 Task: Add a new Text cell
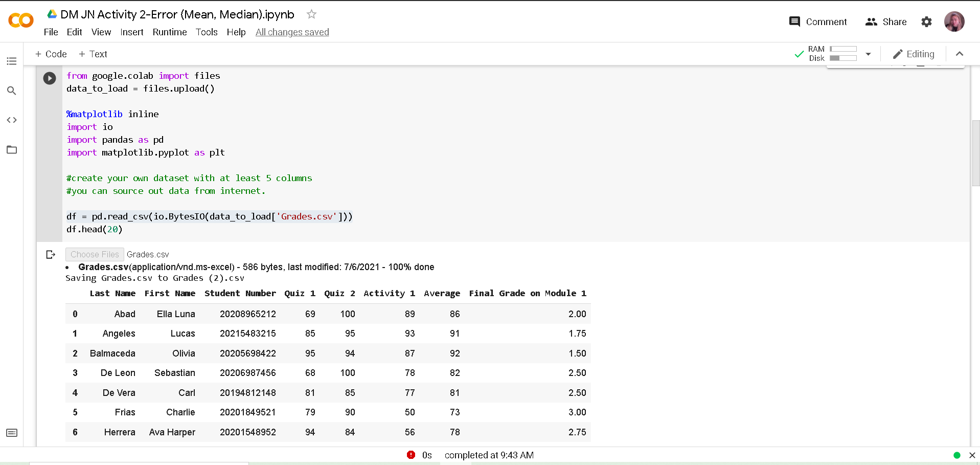click(93, 54)
